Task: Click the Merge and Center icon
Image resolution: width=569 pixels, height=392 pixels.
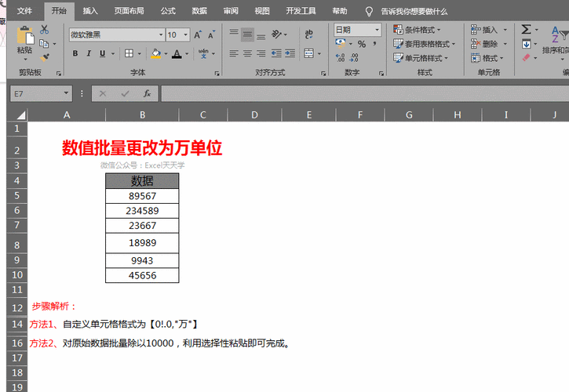Action: click(308, 53)
